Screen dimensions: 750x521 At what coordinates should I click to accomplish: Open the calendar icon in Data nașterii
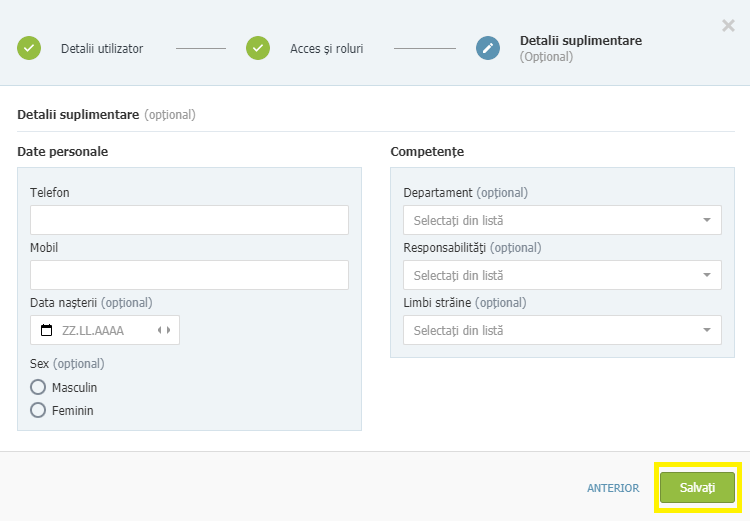(46, 330)
